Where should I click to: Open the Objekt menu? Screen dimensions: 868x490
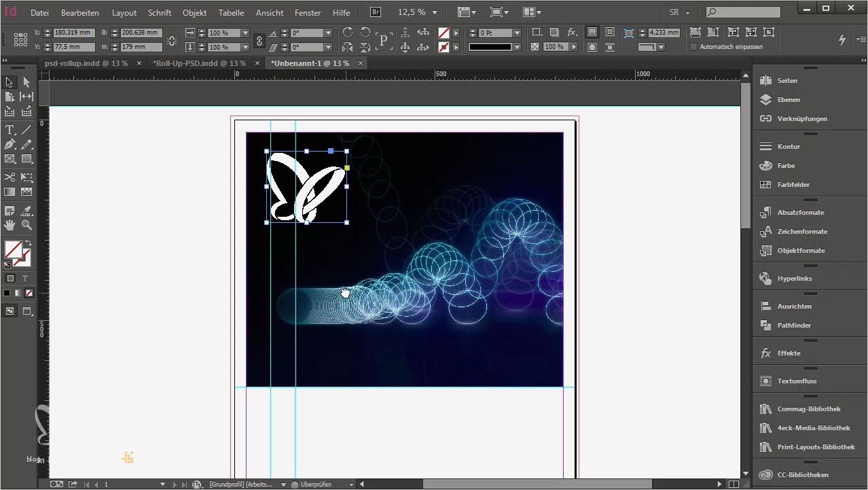[x=194, y=13]
